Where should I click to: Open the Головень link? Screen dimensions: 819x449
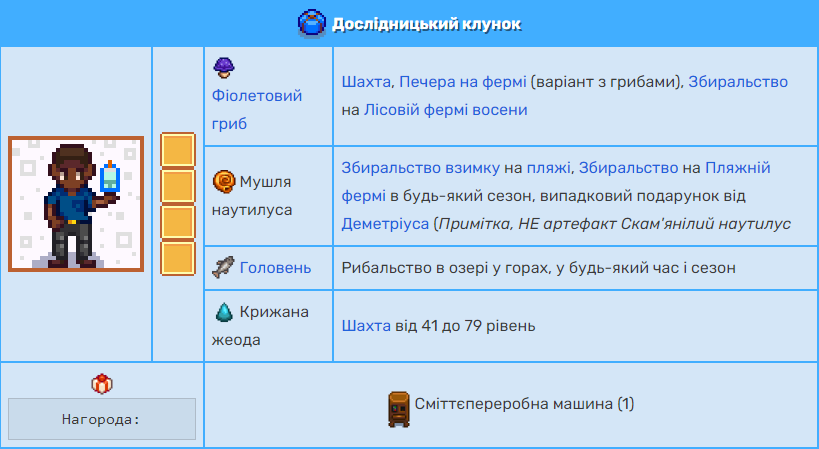pyautogui.click(x=275, y=268)
